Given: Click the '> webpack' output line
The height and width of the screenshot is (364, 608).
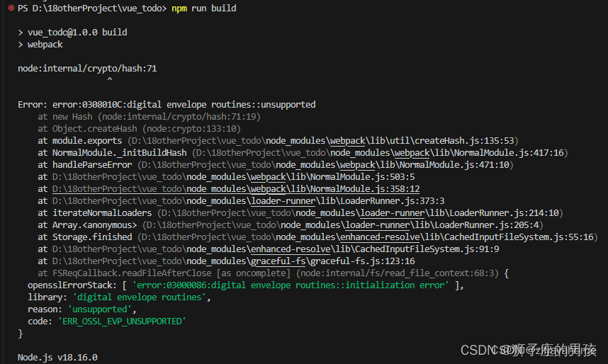Looking at the screenshot, I should pos(40,45).
